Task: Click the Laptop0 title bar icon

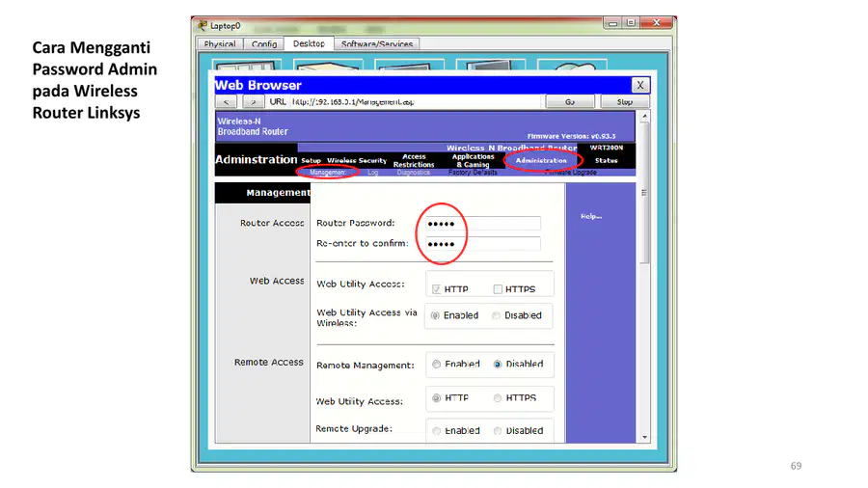Action: pos(203,25)
